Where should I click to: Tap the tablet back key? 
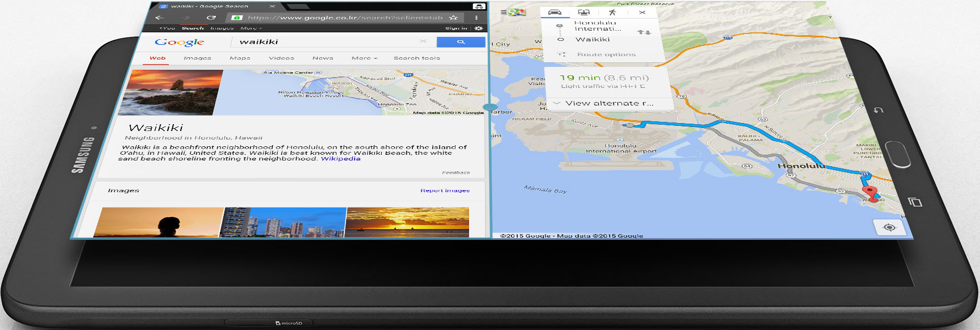(x=879, y=110)
